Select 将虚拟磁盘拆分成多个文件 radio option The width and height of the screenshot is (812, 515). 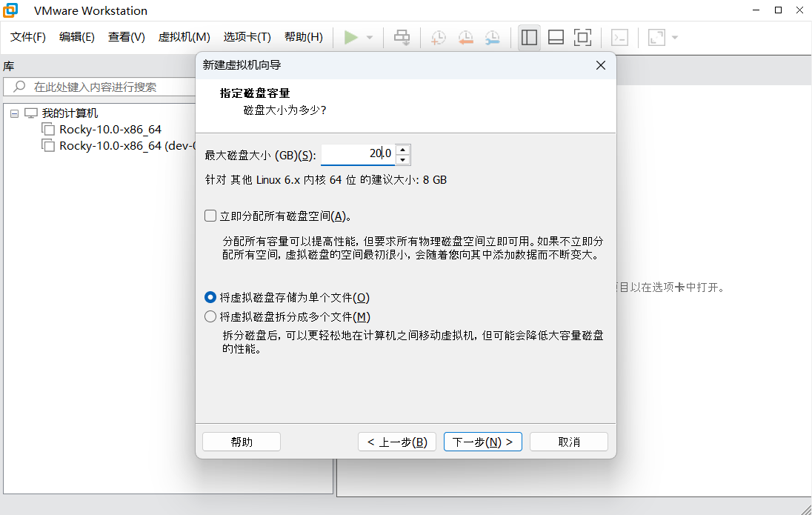210,316
